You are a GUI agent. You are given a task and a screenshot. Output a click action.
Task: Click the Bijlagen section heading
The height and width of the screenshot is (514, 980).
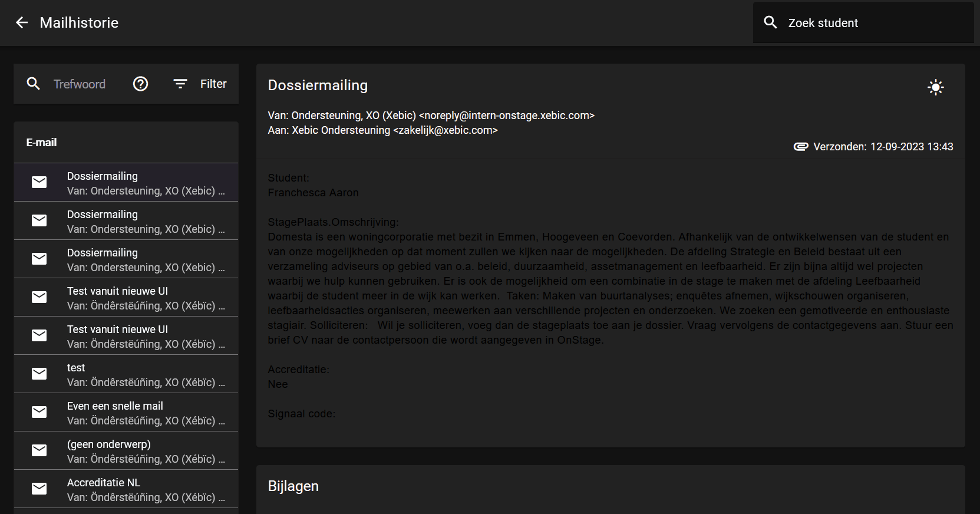pos(293,486)
